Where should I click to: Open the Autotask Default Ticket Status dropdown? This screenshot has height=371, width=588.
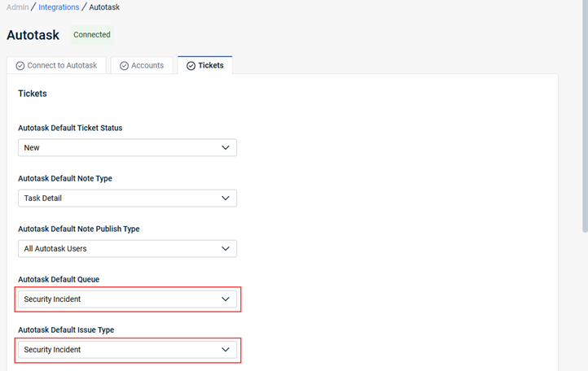tap(128, 147)
